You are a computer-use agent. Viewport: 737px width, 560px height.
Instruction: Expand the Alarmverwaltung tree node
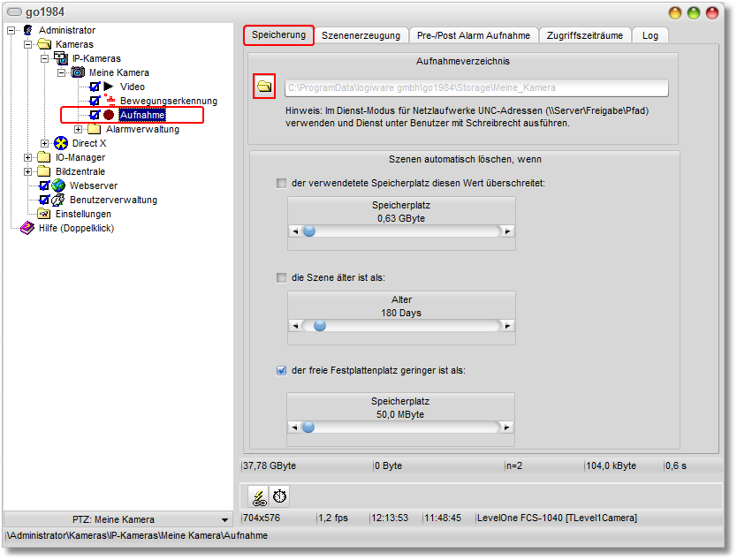pyautogui.click(x=79, y=129)
